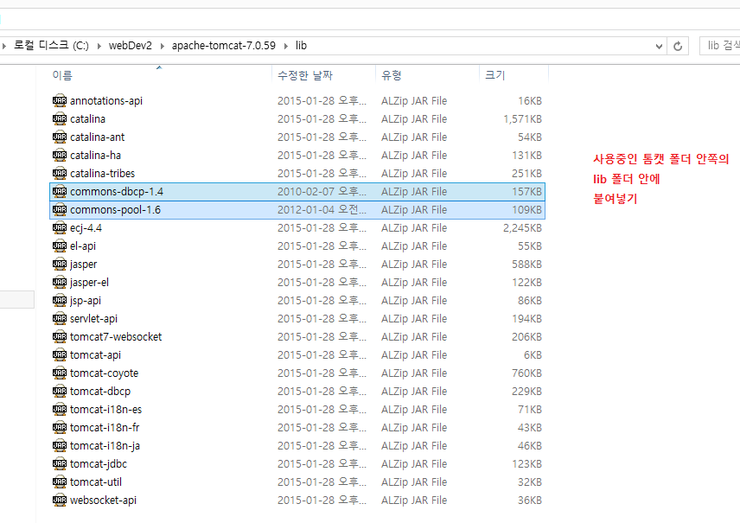Click the JAR icon next to annotations-api
Viewport: 740px width, 523px height.
59,101
